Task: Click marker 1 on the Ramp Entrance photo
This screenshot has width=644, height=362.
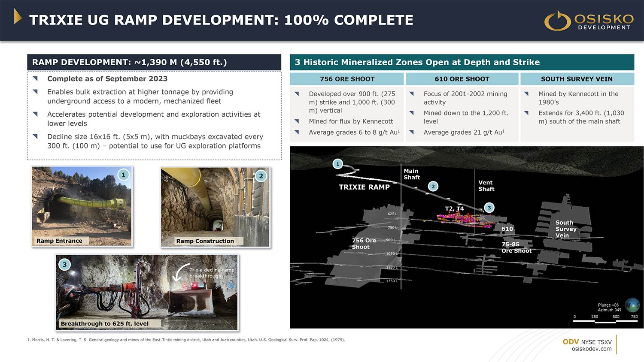Action: coord(124,175)
